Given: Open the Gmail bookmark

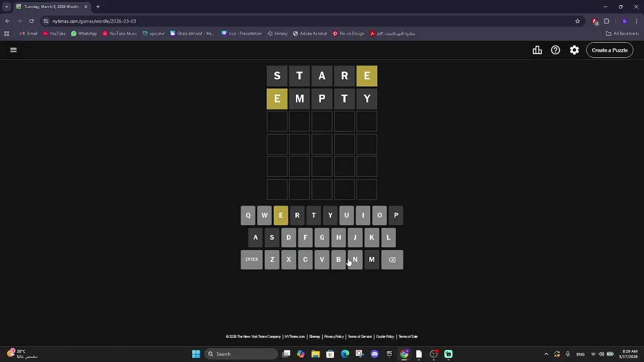Looking at the screenshot, I should pyautogui.click(x=29, y=34).
